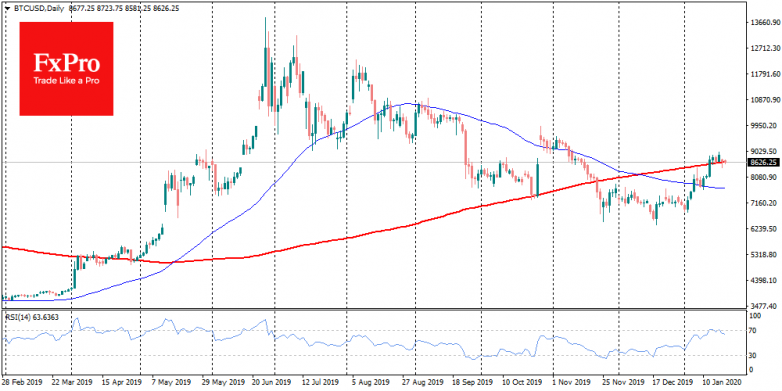Screen dimensions: 782x391
Task: Click the FxPro logo
Action: 66,69
